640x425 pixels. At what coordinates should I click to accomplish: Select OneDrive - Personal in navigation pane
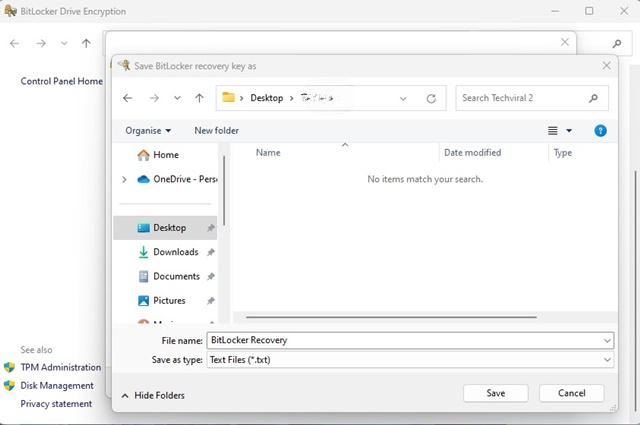coord(177,179)
